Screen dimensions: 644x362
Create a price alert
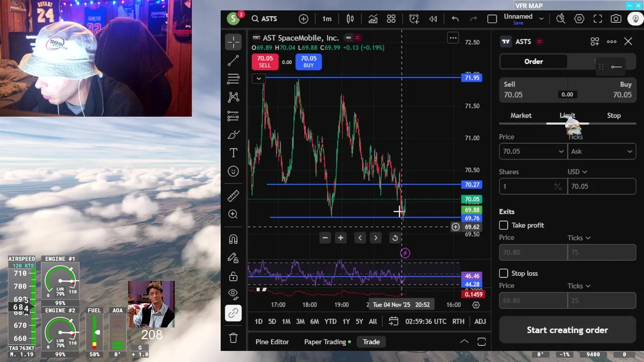click(414, 19)
